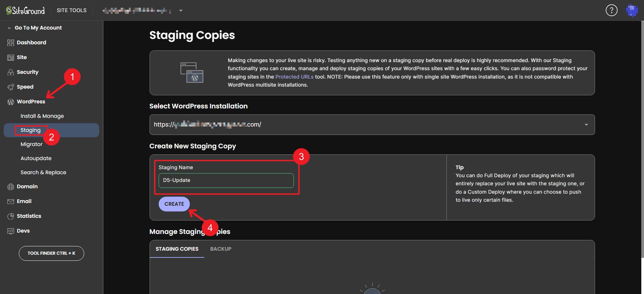Click the TOOL FINDER CTRL + K button

pos(51,253)
